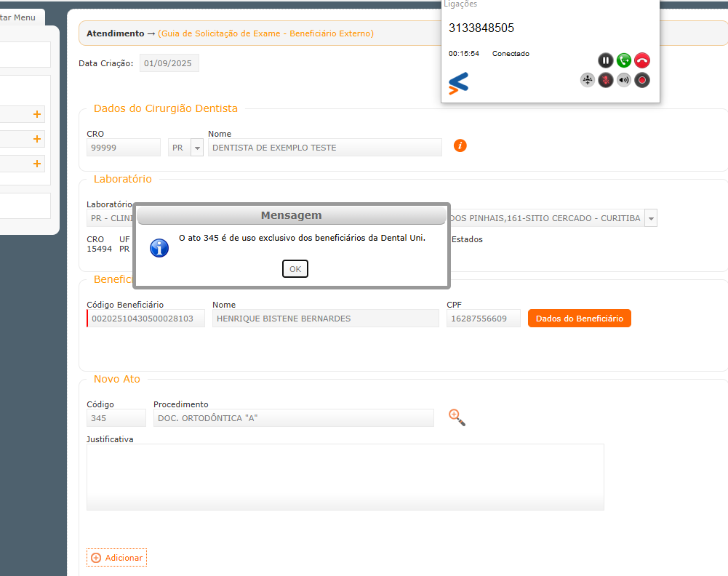Open the UF dropdown next to PR

coord(197,148)
